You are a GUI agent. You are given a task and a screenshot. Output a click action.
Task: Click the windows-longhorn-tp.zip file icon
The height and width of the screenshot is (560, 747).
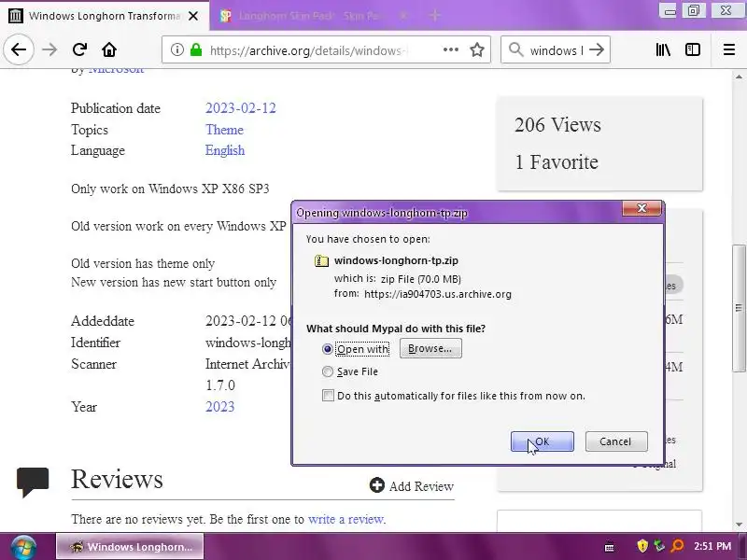click(x=321, y=260)
